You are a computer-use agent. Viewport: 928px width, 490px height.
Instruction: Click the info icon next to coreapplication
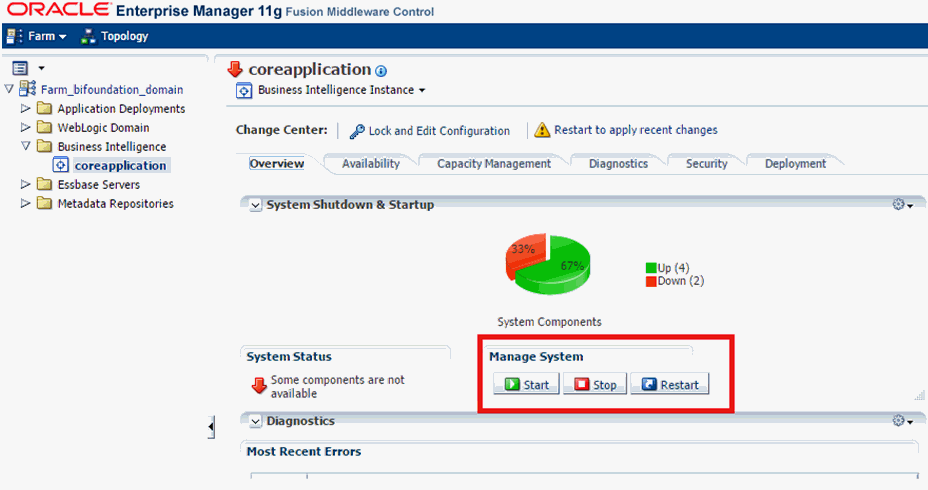pyautogui.click(x=381, y=71)
